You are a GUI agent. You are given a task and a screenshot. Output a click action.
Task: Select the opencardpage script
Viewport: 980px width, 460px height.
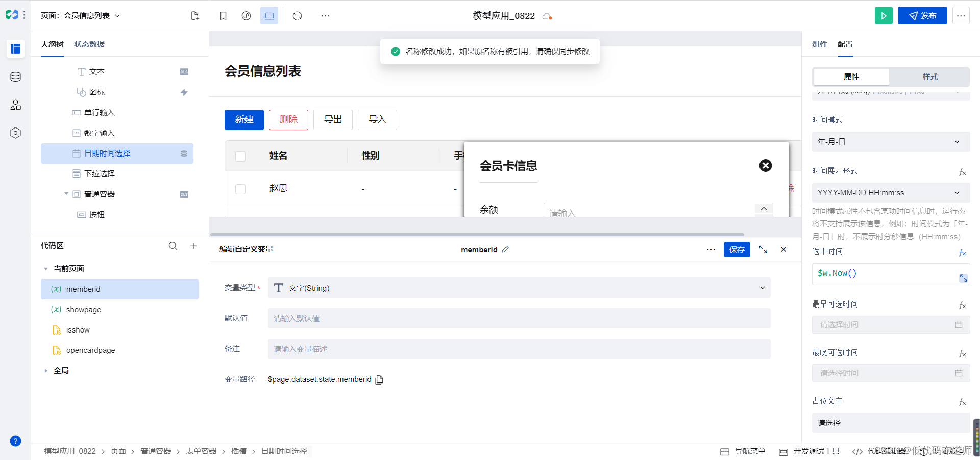click(x=119, y=350)
